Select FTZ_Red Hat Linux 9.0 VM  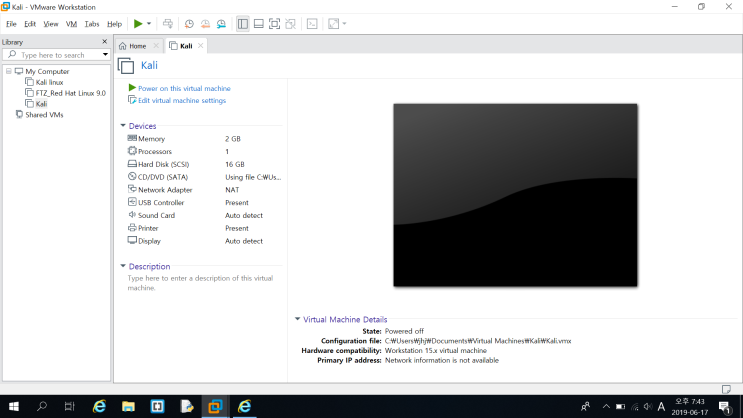pyautogui.click(x=65, y=93)
